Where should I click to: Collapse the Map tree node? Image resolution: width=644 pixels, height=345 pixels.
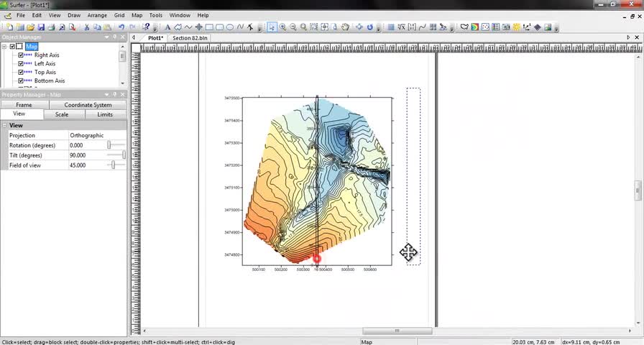point(4,47)
